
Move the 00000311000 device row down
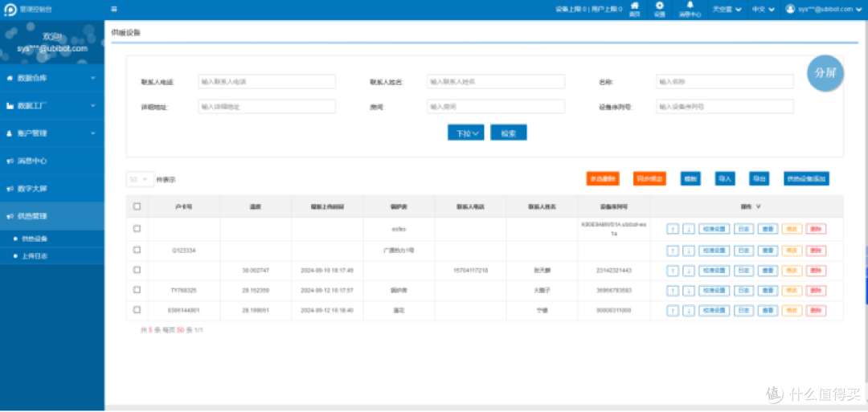(x=688, y=311)
